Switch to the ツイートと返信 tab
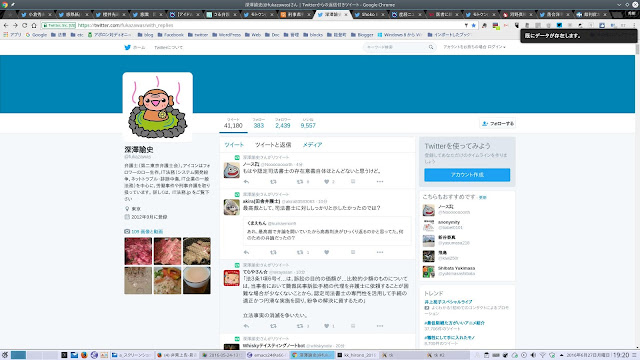Image resolution: width=640 pixels, height=360 pixels. click(273, 145)
